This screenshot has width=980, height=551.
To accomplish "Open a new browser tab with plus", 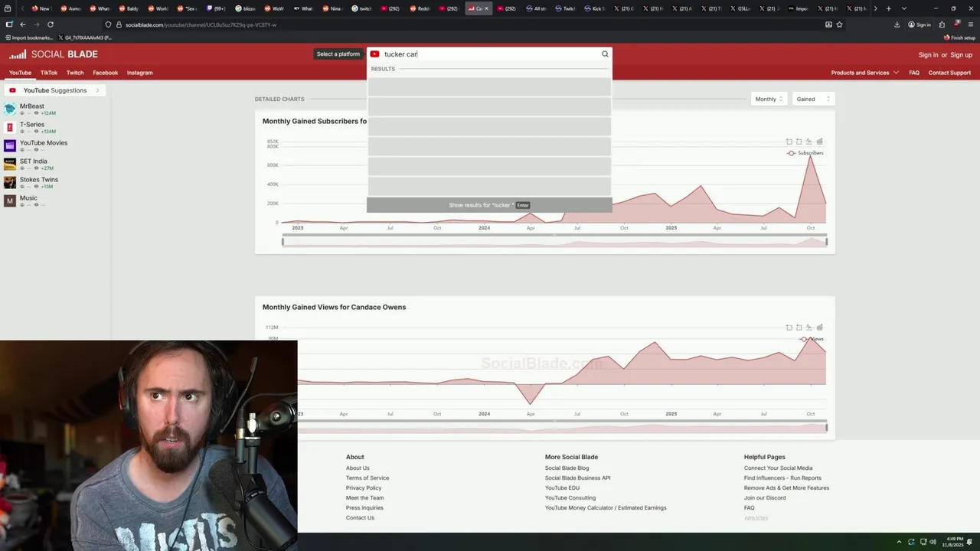I will [888, 8].
